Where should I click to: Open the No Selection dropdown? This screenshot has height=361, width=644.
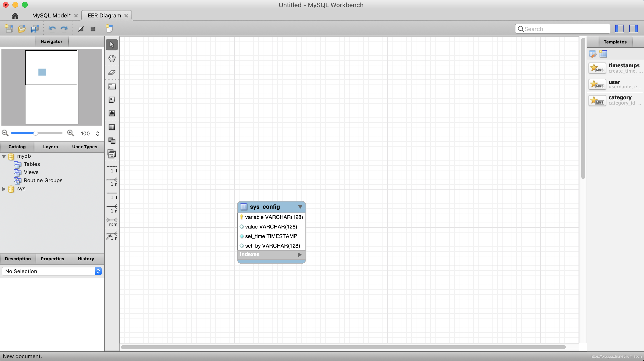pos(51,271)
